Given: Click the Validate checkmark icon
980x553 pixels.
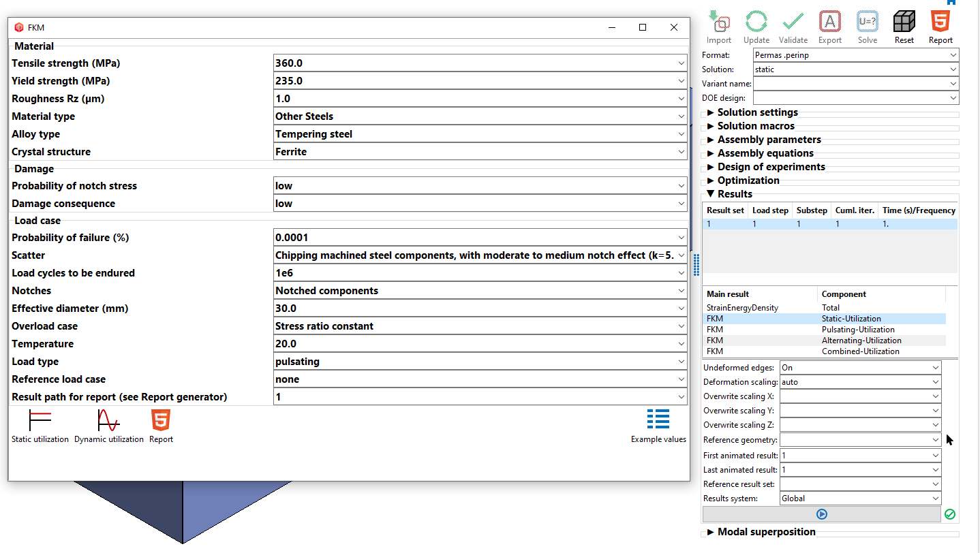Looking at the screenshot, I should [793, 22].
